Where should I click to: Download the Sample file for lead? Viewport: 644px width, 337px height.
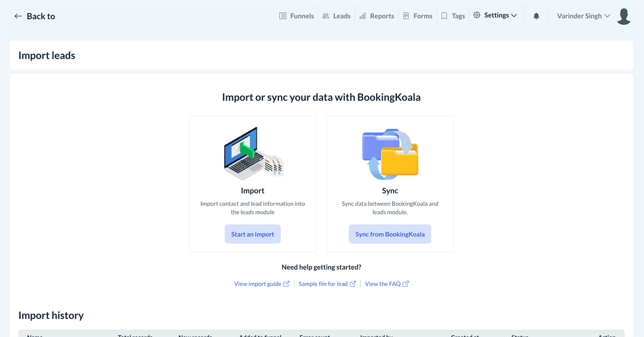pyautogui.click(x=327, y=284)
